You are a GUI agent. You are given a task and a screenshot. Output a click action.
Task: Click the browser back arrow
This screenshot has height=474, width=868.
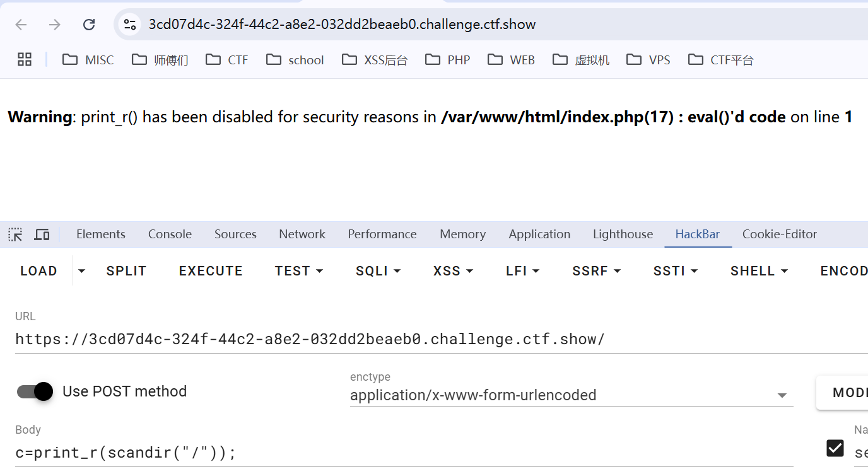pos(21,25)
